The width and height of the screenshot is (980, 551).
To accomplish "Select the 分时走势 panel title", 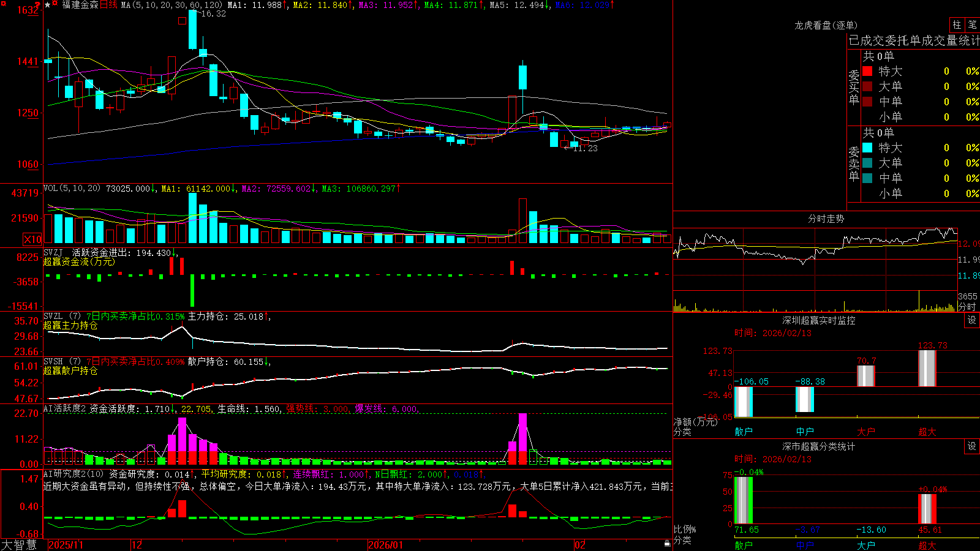I will [x=826, y=219].
